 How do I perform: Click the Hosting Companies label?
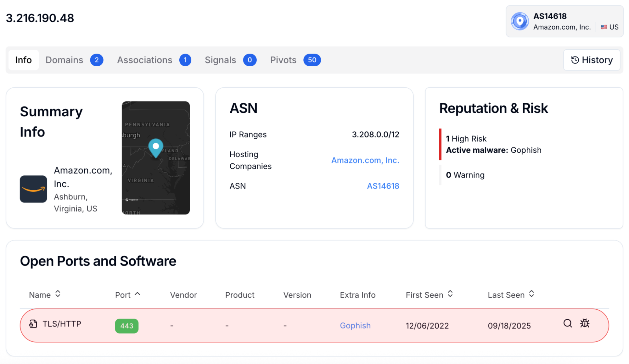pos(250,160)
